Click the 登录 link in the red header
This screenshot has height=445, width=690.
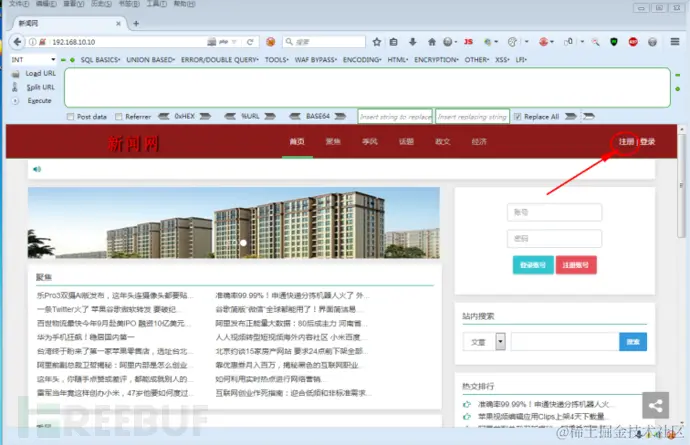pos(647,141)
